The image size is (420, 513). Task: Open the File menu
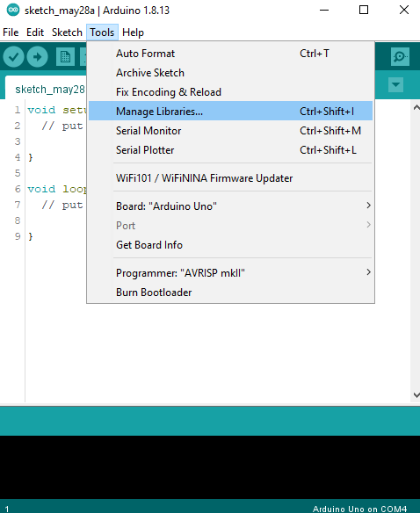point(11,33)
